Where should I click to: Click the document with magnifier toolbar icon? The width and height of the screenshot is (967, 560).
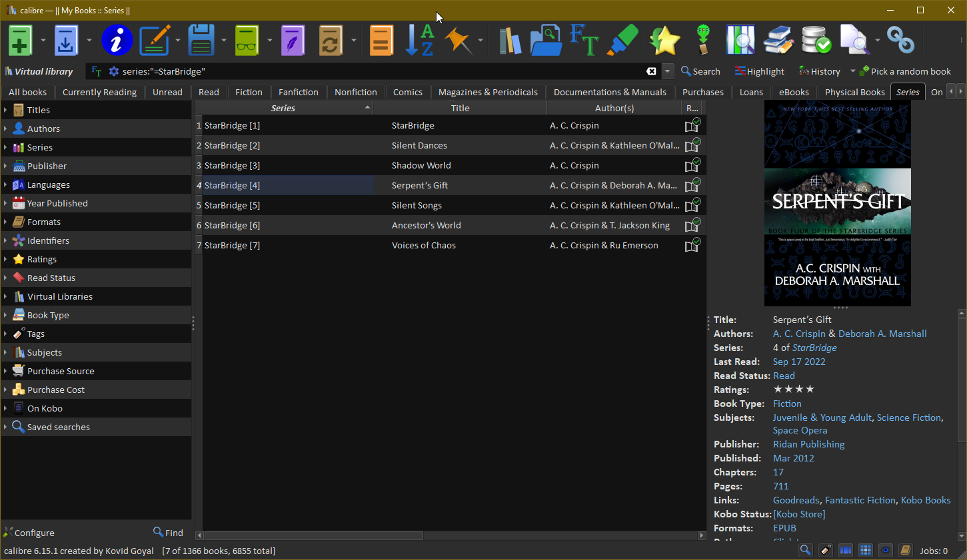(x=854, y=41)
